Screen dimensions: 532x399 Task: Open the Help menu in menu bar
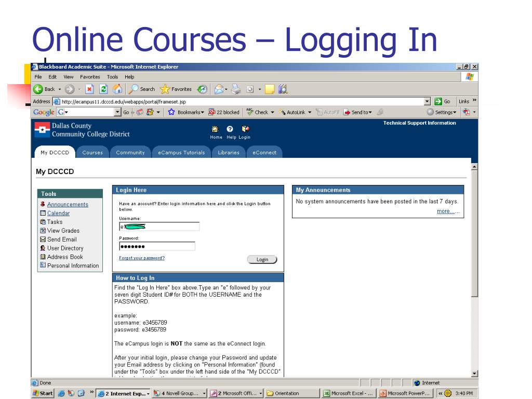(x=129, y=77)
